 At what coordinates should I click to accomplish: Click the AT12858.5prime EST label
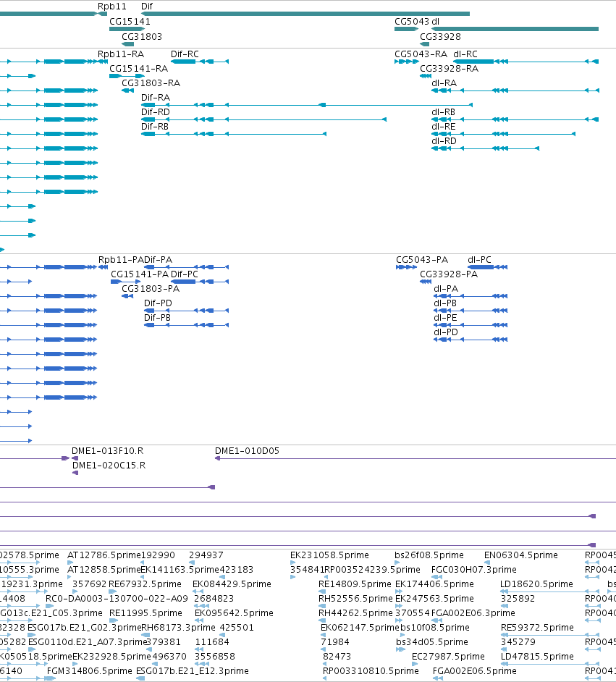pyautogui.click(x=104, y=569)
